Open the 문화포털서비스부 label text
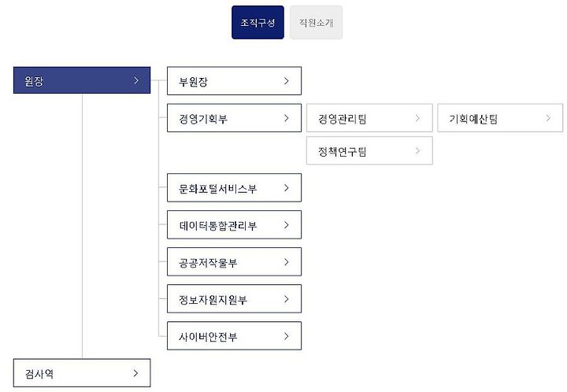Image resolution: width=567 pixels, height=392 pixels. pos(217,189)
